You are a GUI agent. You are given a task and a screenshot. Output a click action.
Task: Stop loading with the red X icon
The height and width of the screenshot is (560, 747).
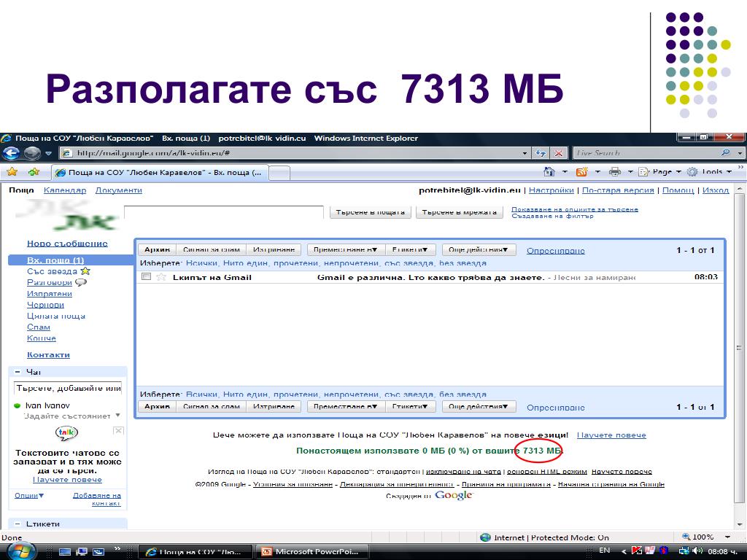[558, 153]
